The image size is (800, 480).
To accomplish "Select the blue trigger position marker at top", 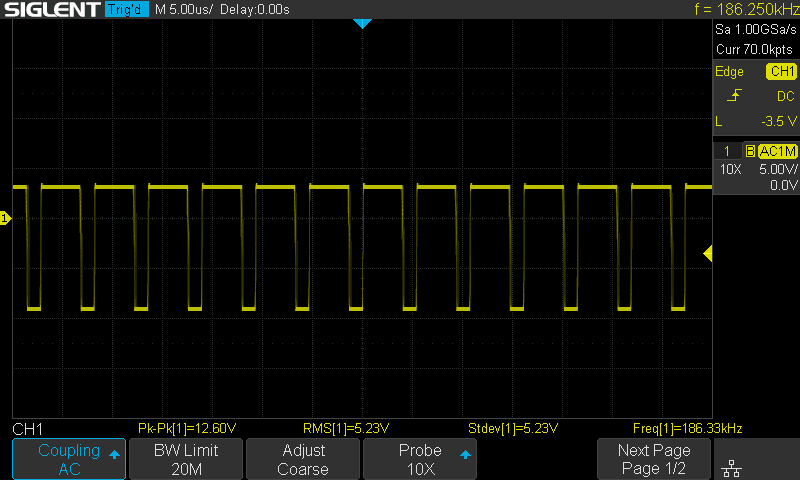I will point(363,23).
